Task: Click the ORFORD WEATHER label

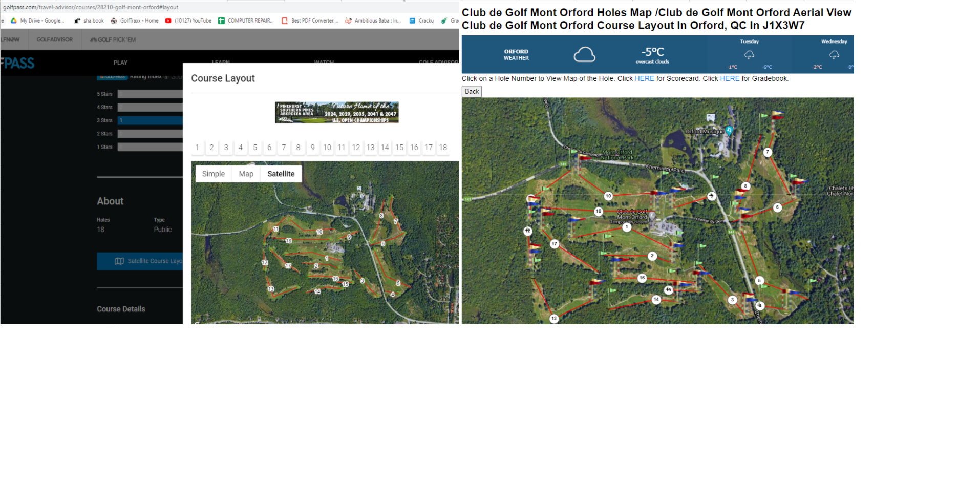Action: 516,55
